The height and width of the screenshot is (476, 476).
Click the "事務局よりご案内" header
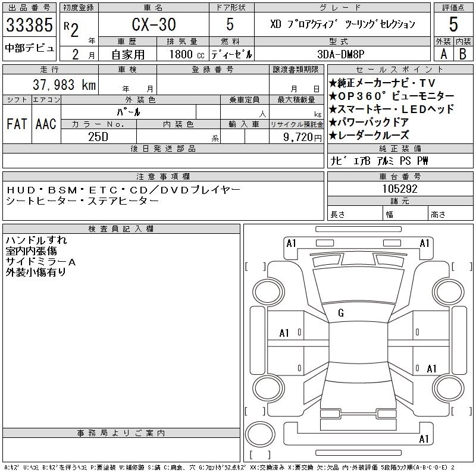pyautogui.click(x=121, y=433)
